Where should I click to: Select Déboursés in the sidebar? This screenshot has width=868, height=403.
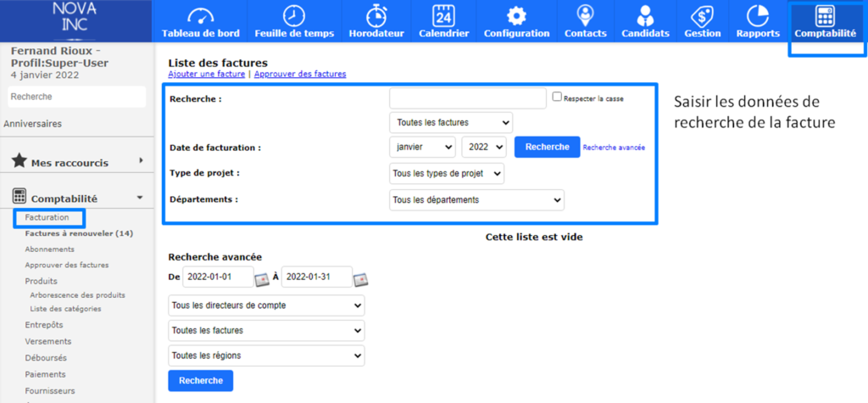[x=46, y=358]
